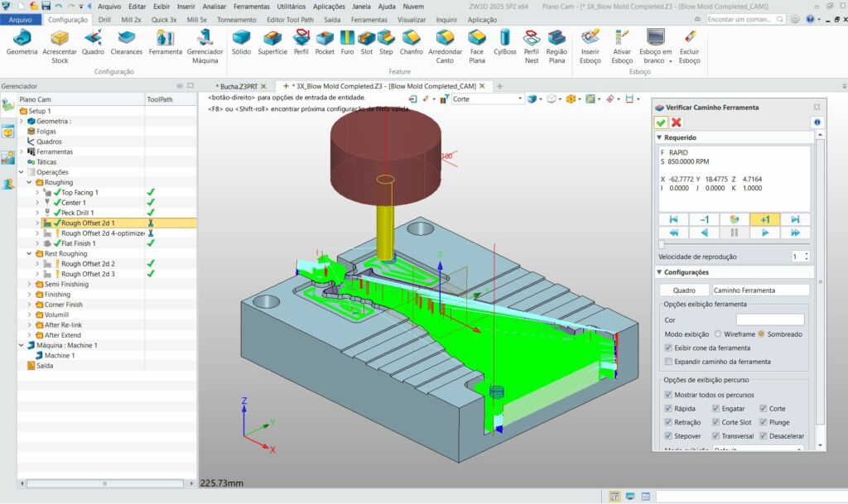Click the blue info icon in the verify panel
Image resolution: width=848 pixels, height=504 pixels.
point(817,122)
